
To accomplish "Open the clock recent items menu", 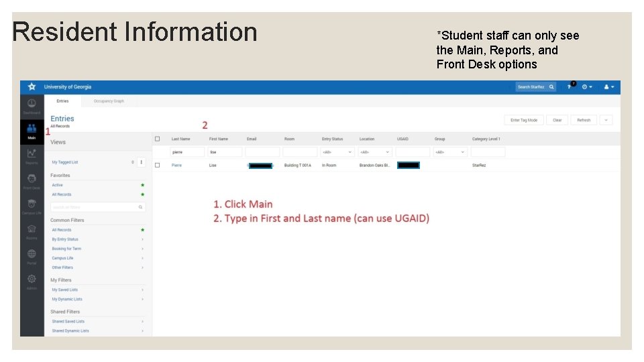I will (586, 86).
